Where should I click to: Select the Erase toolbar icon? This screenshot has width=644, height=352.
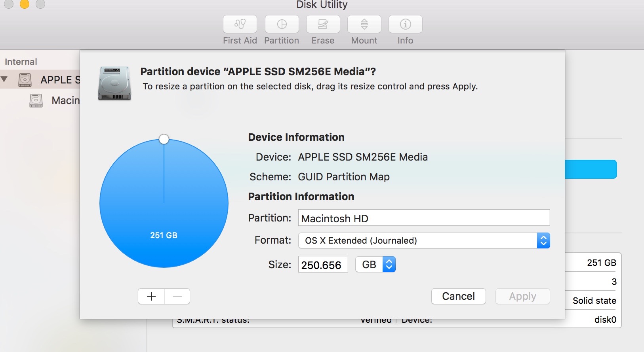pos(323,24)
